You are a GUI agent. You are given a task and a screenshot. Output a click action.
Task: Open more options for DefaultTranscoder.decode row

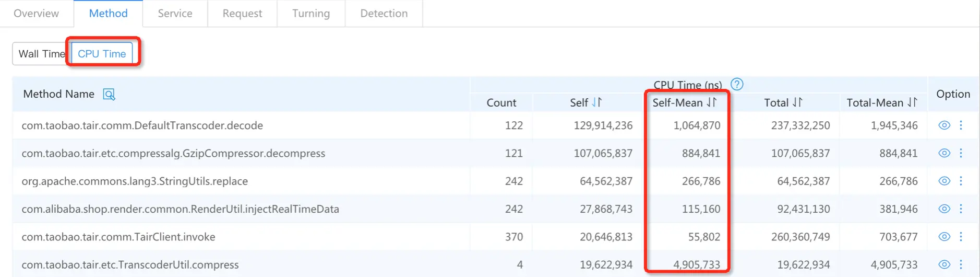(961, 125)
